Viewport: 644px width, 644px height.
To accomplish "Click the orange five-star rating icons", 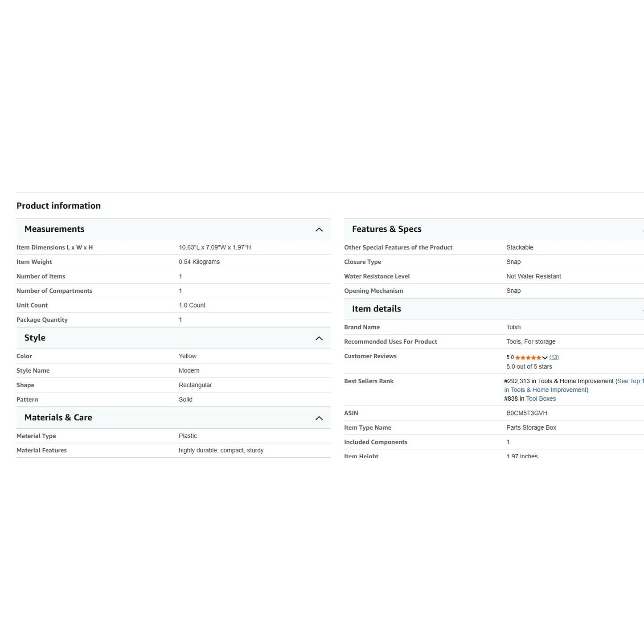I will tap(528, 357).
